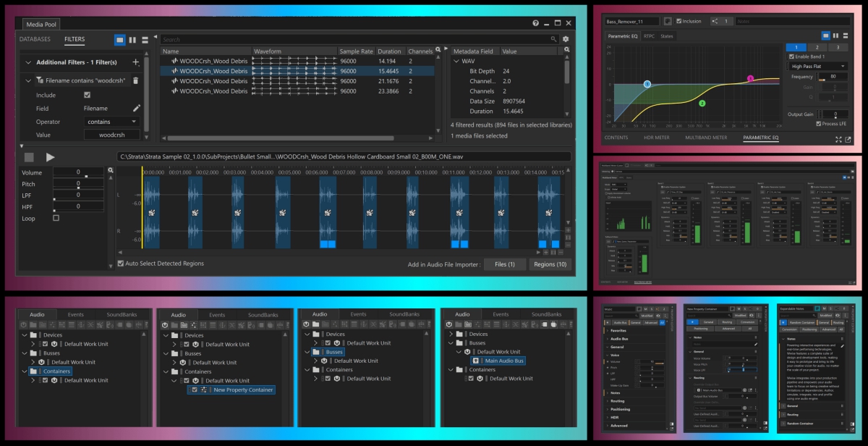Click Regions (10) import button
Viewport: 868px width, 446px height.
(550, 264)
